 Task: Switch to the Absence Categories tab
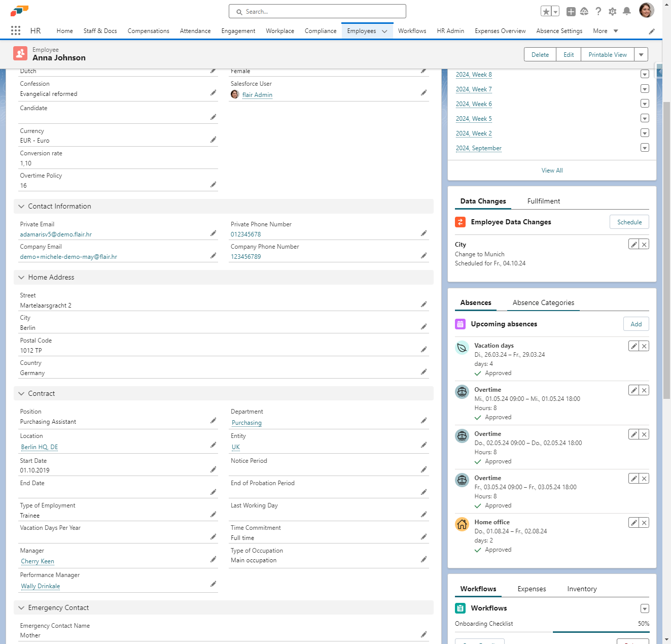pyautogui.click(x=543, y=303)
